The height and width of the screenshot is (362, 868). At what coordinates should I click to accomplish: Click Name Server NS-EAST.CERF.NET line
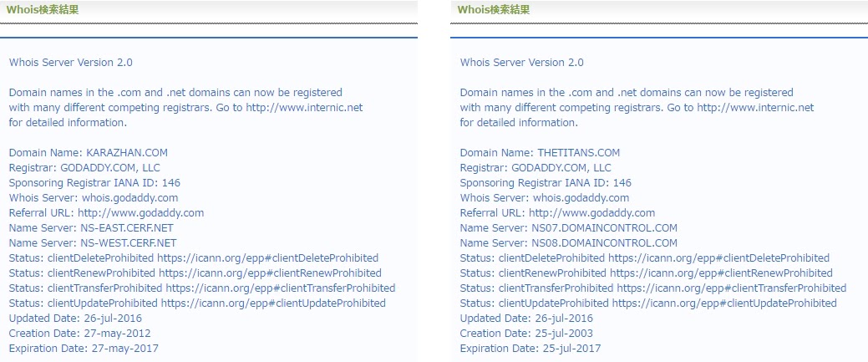[x=92, y=228]
